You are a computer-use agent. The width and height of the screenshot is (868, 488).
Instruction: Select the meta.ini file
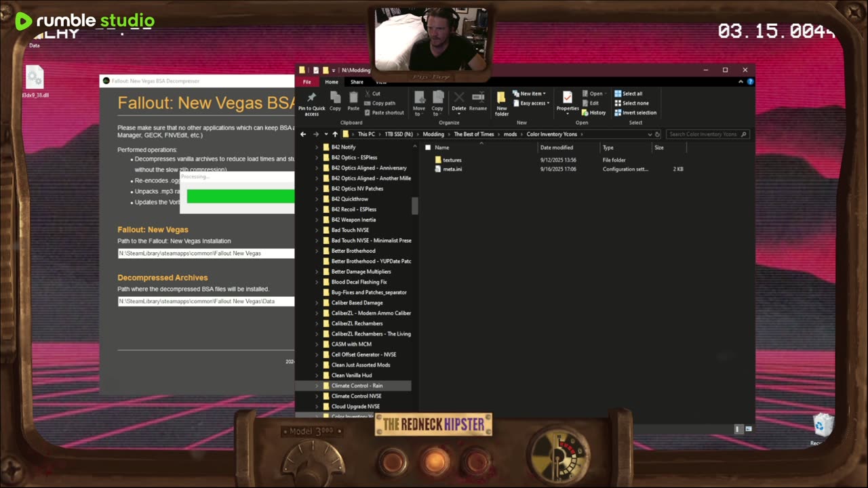pyautogui.click(x=452, y=169)
